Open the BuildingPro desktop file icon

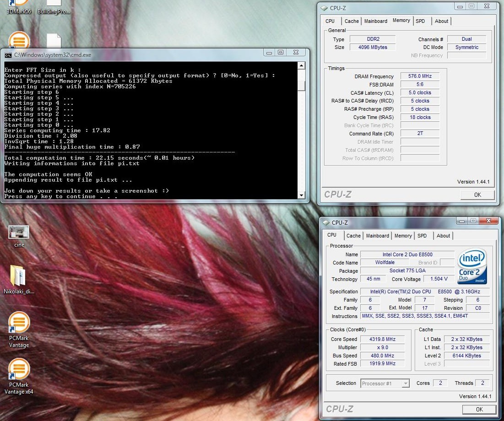coord(54,7)
